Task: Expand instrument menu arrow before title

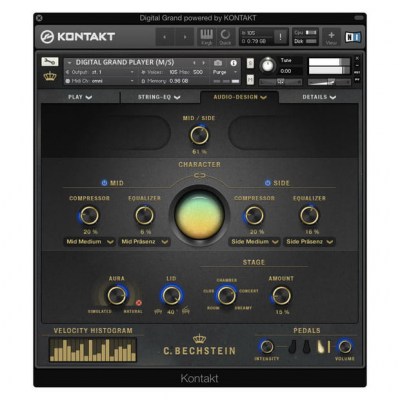Action: click(x=69, y=63)
